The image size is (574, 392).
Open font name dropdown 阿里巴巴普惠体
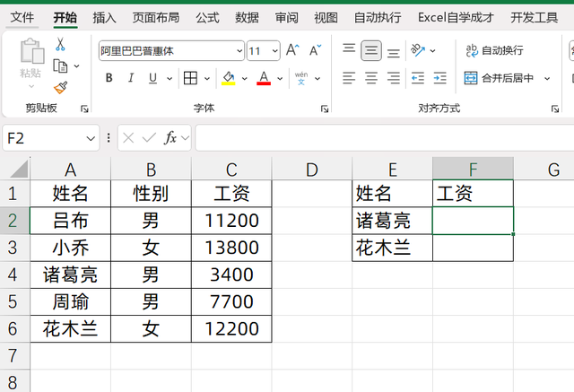pos(239,50)
